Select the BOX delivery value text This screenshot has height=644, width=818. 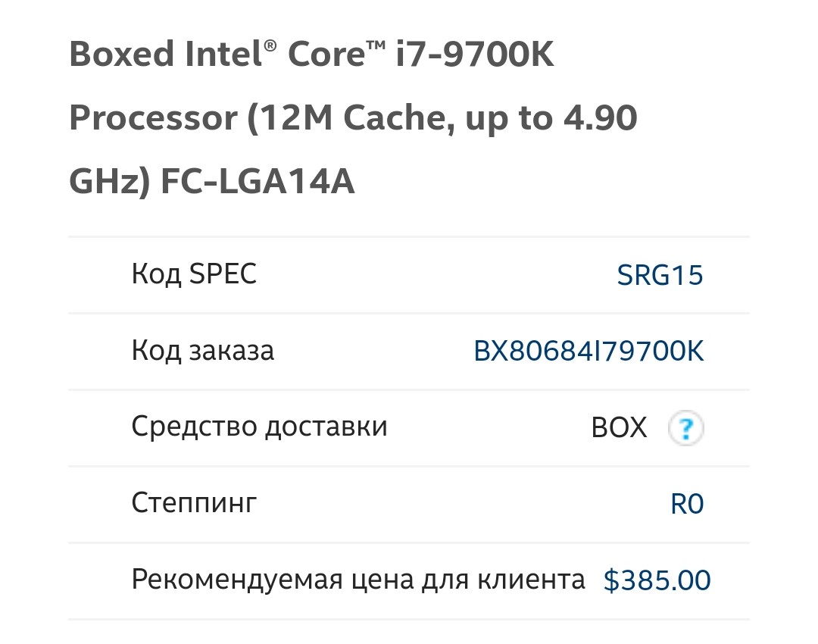pos(619,429)
